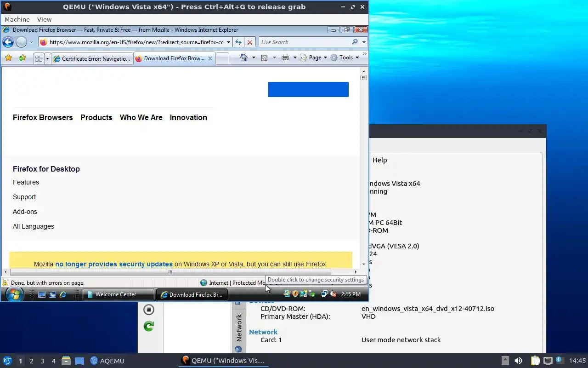
Task: Switch to Welcome Center taskbar button
Action: point(119,294)
